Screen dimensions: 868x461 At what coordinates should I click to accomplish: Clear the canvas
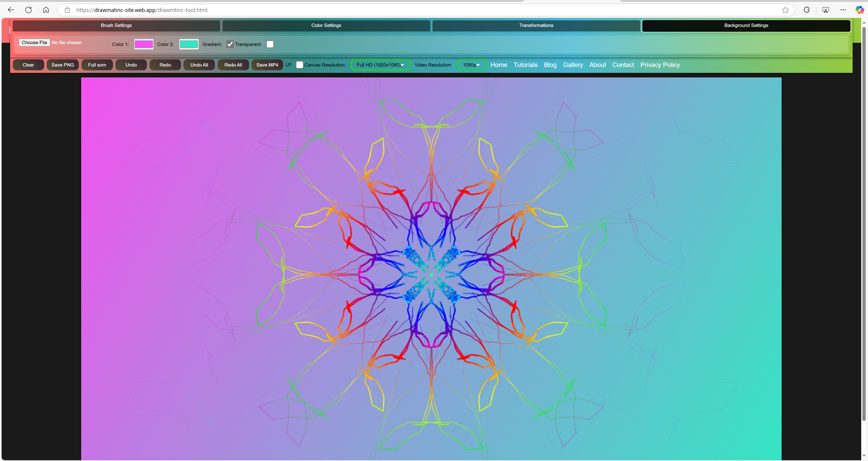click(x=28, y=65)
